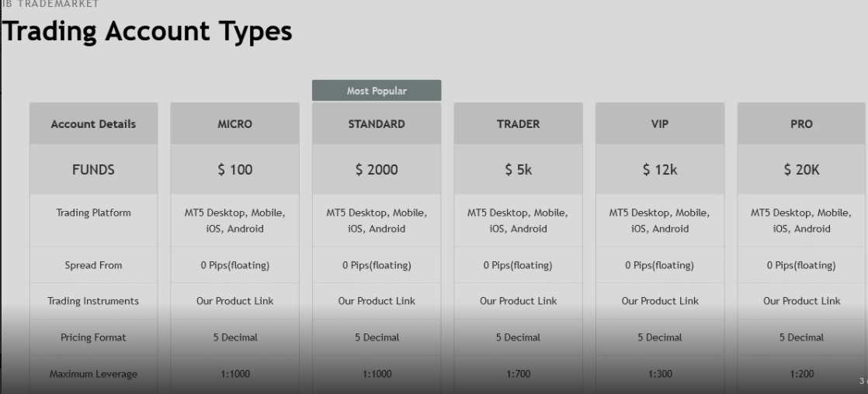Click the $ 2000 funds cell
868x394 pixels.
click(x=377, y=169)
